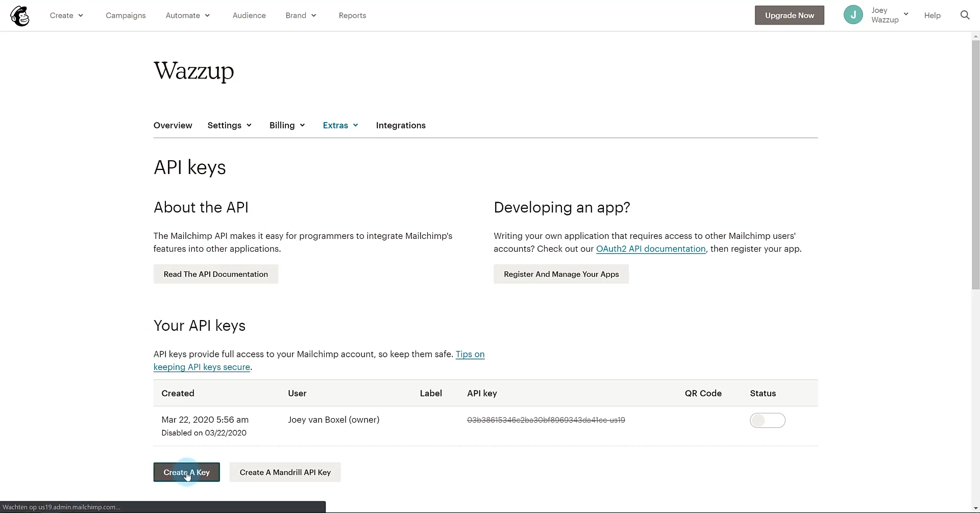980x513 pixels.
Task: Click Register And Manage Your Apps
Action: pyautogui.click(x=561, y=274)
